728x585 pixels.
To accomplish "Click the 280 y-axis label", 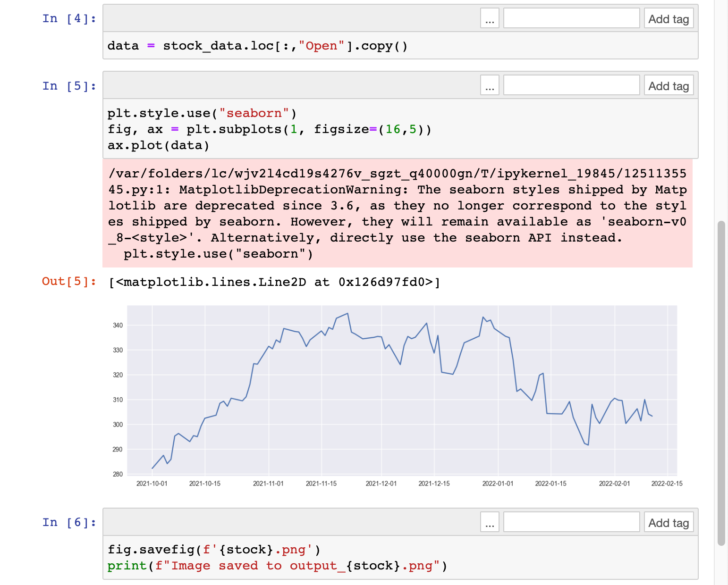I will click(118, 474).
